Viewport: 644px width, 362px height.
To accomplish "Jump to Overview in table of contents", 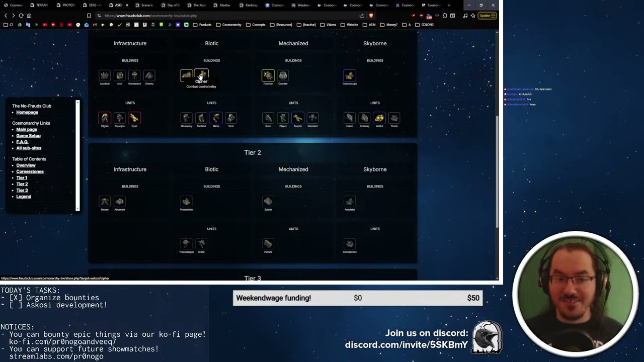I will pyautogui.click(x=26, y=165).
